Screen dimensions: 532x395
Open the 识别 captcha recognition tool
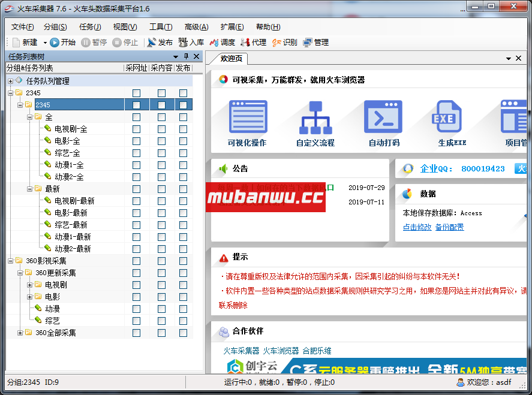point(276,43)
